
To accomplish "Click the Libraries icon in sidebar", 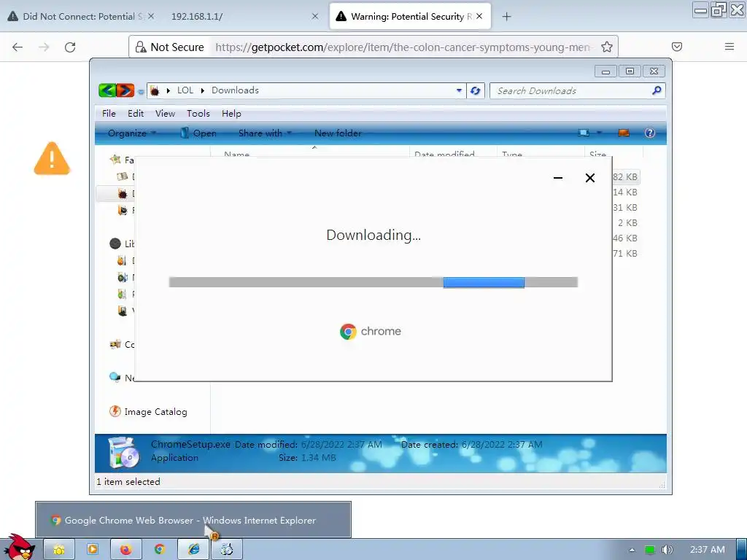I will click(115, 244).
